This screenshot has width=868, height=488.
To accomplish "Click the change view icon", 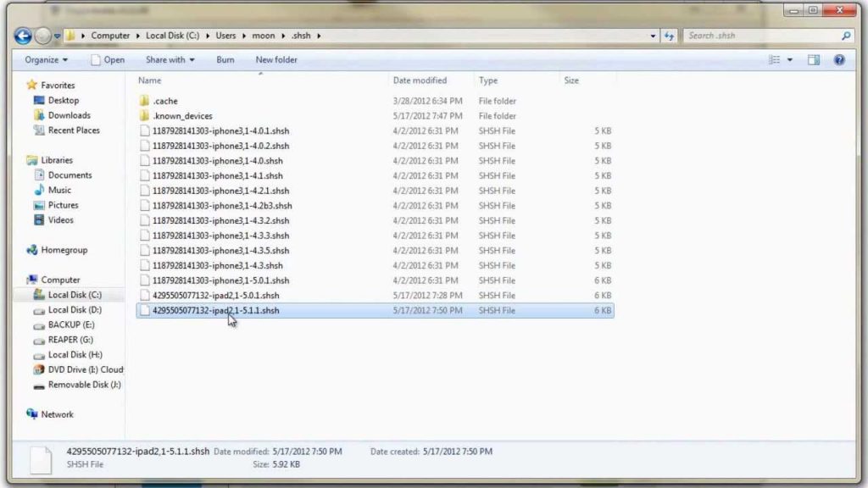I will (775, 60).
